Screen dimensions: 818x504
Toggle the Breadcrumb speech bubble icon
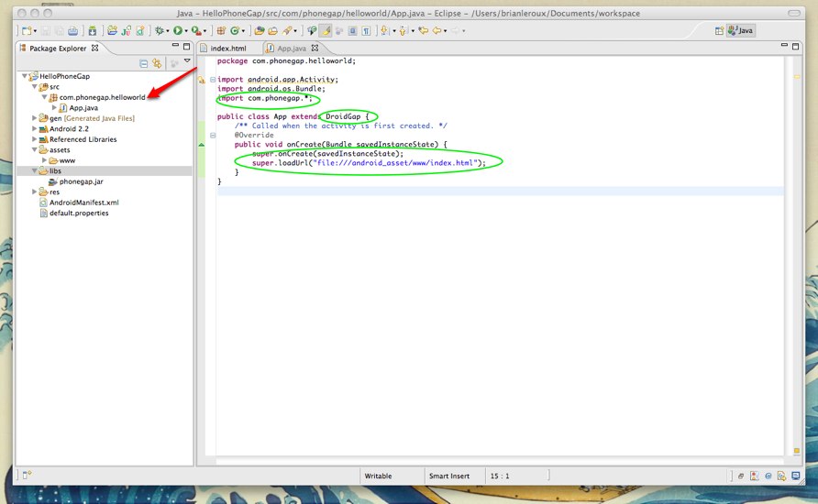pyautogui.click(x=312, y=31)
